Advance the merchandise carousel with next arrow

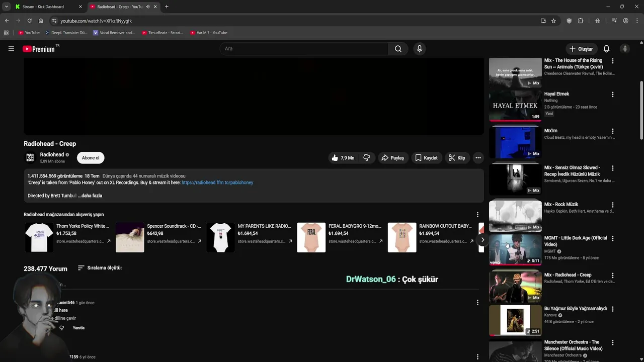482,240
